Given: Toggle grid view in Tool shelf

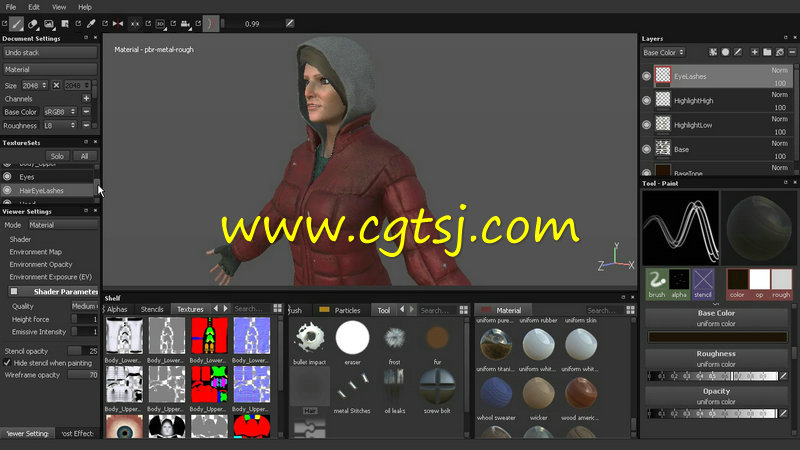Looking at the screenshot, I should click(x=463, y=310).
